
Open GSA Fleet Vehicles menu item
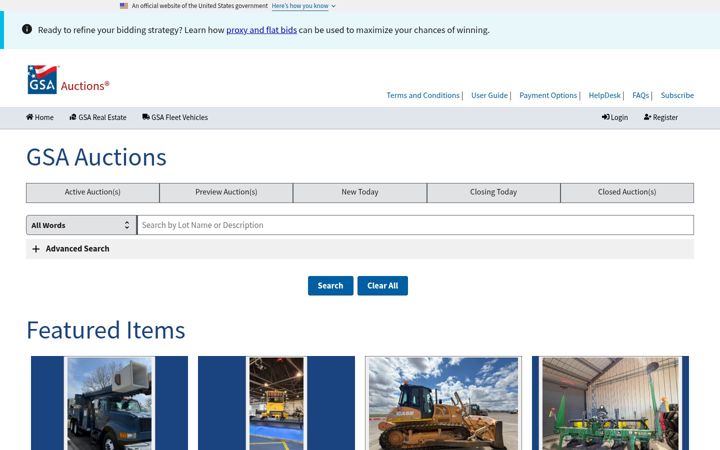point(175,118)
